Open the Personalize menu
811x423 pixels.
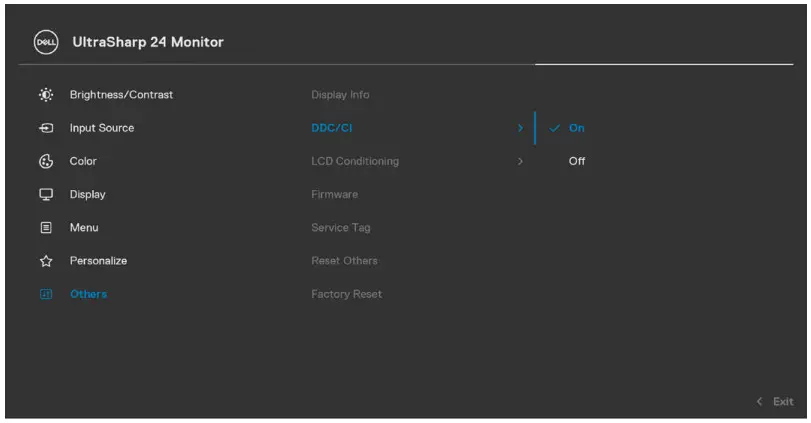(x=98, y=261)
